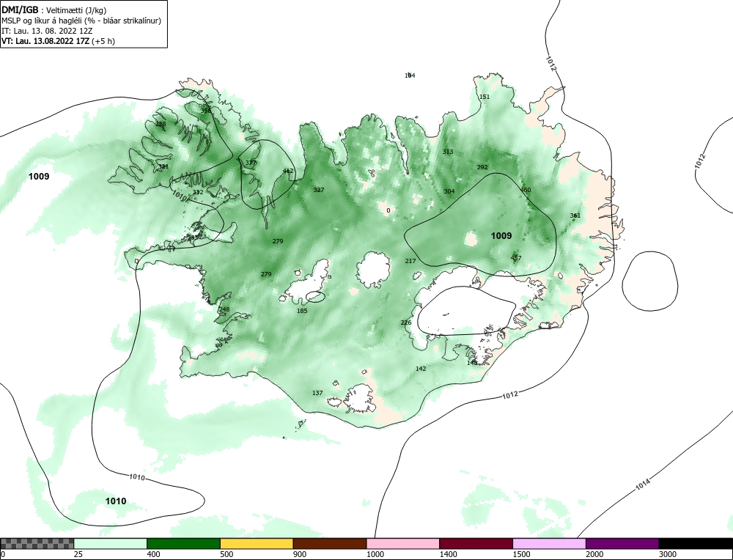
Task: Click the CAPE value 151
Action: (x=485, y=97)
